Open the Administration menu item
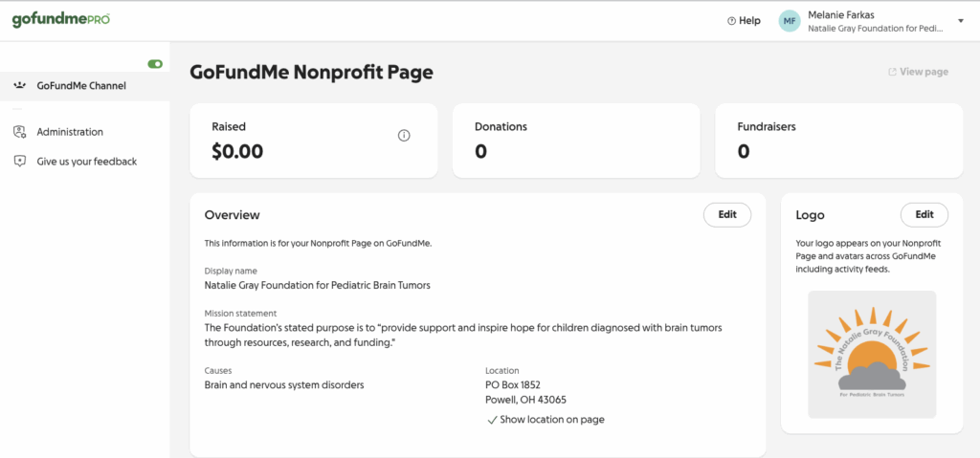This screenshot has width=980, height=458. (70, 132)
